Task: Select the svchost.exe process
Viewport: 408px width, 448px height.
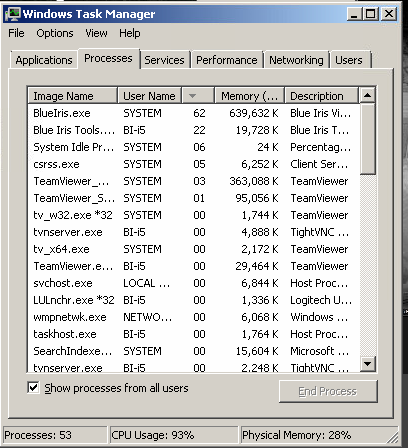Action: coord(194,283)
